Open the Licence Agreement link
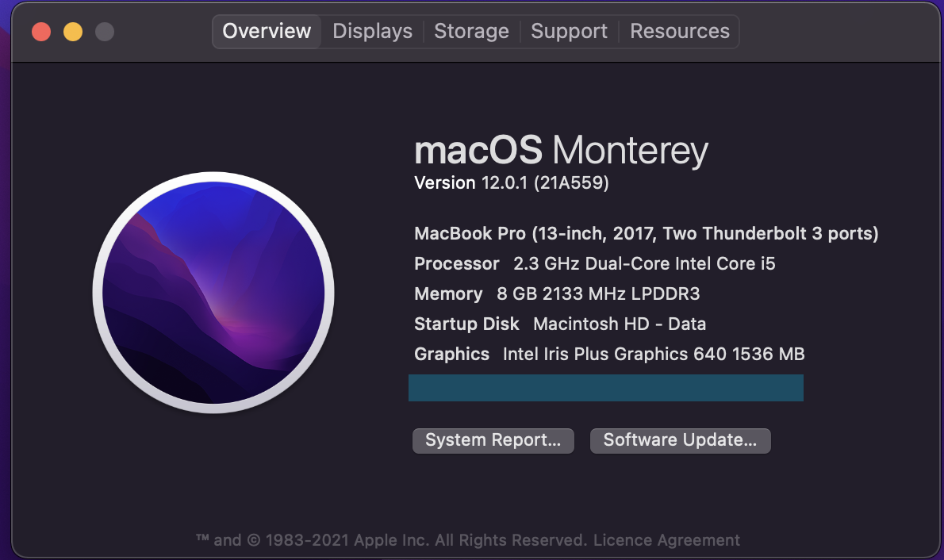This screenshot has width=944, height=560. [x=666, y=540]
